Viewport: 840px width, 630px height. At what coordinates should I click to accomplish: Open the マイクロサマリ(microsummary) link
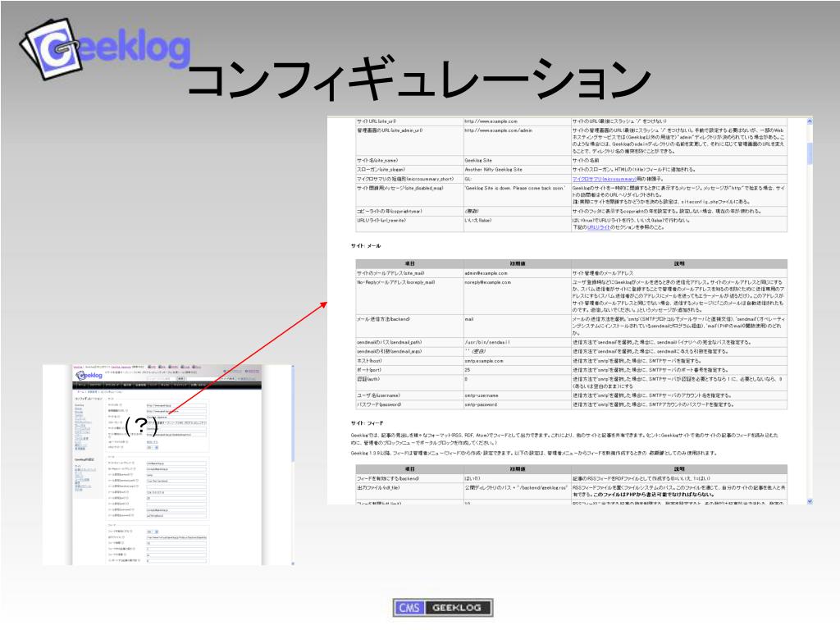[603, 179]
